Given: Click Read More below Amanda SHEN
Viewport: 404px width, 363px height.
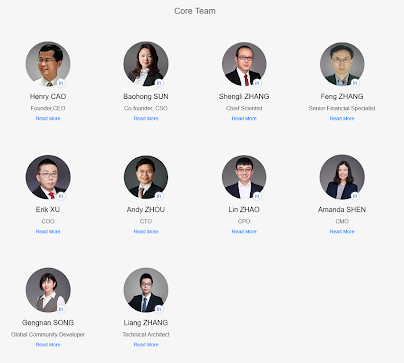Looking at the screenshot, I should (342, 231).
